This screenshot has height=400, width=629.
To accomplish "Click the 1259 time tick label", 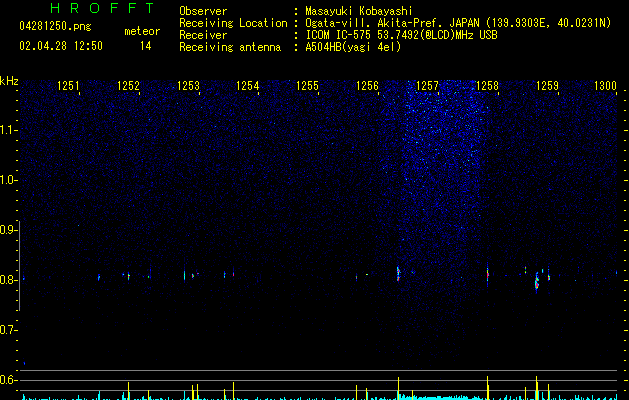I will tap(547, 86).
